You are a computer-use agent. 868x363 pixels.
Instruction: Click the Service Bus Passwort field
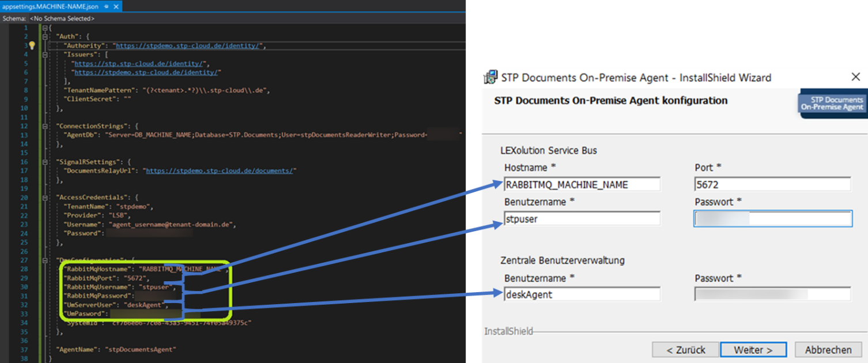(773, 218)
